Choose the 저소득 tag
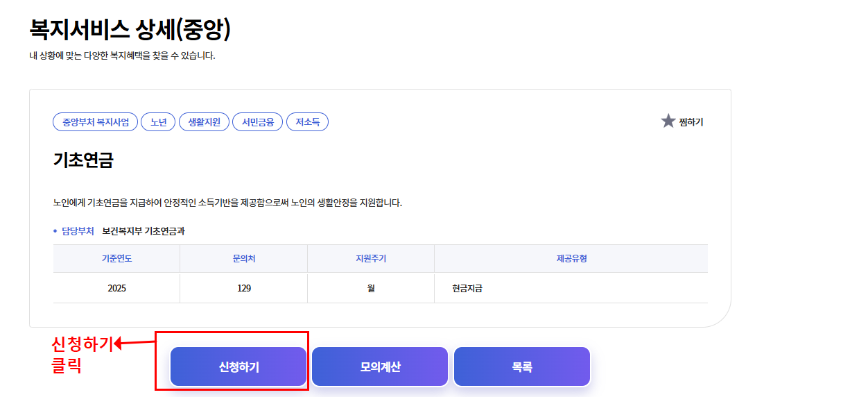The height and width of the screenshot is (397, 868). (307, 122)
